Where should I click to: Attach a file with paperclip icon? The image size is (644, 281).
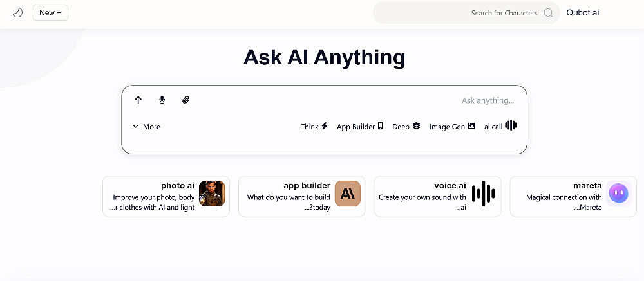(x=186, y=100)
